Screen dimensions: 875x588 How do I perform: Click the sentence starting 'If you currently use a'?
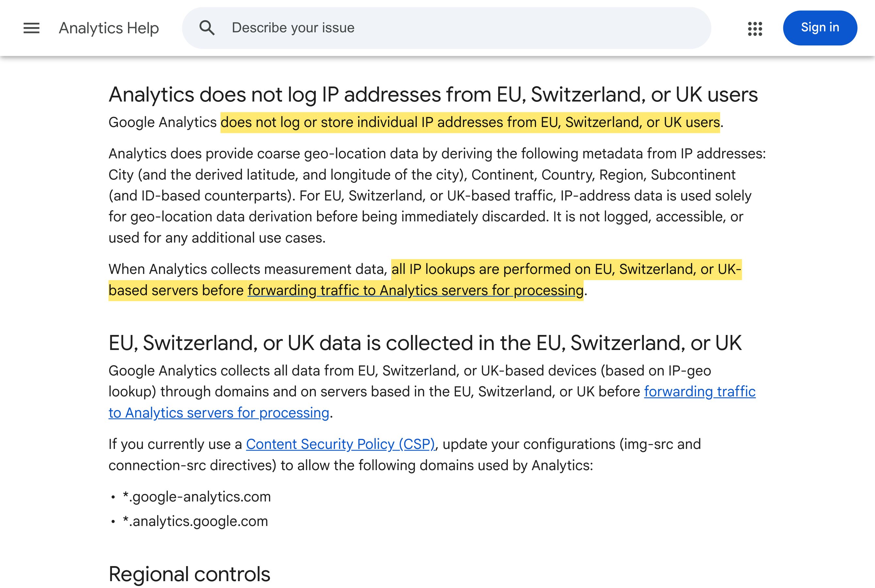(405, 454)
